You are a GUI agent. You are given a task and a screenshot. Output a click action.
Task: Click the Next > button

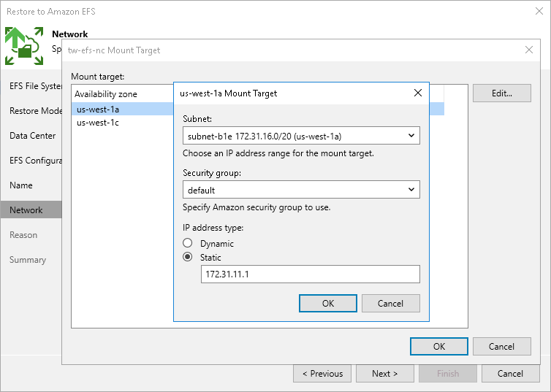pyautogui.click(x=384, y=374)
